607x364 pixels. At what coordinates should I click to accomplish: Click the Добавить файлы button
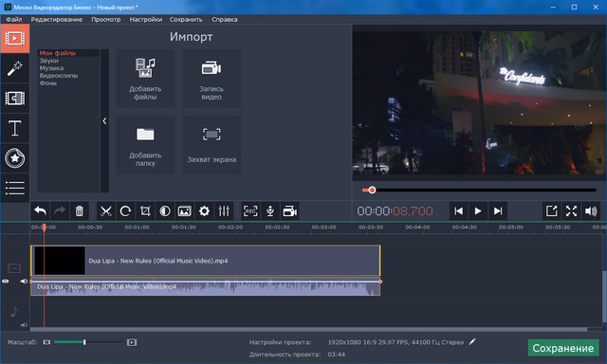[145, 79]
